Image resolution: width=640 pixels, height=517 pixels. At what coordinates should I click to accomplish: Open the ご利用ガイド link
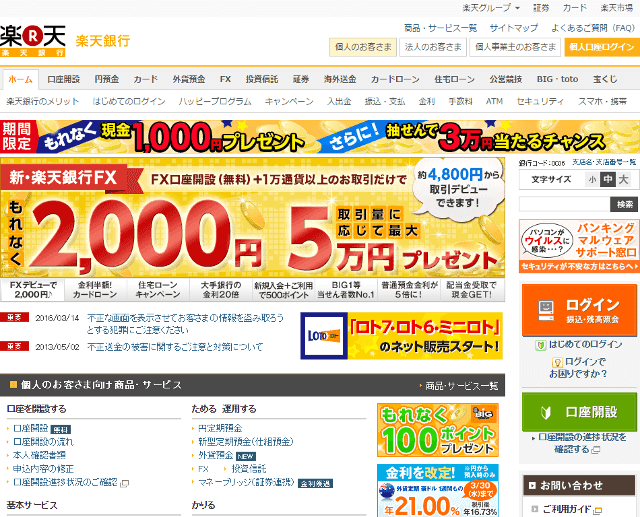567,509
